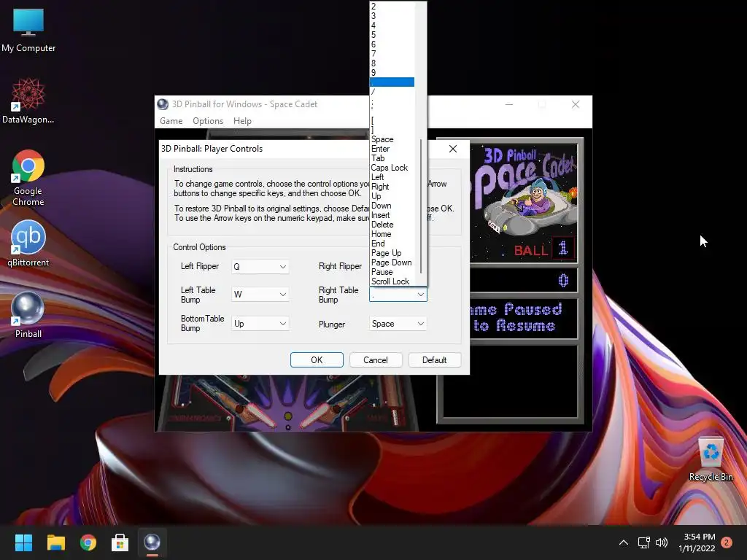747x560 pixels.
Task: Close the Player Controls dialog
Action: point(452,149)
